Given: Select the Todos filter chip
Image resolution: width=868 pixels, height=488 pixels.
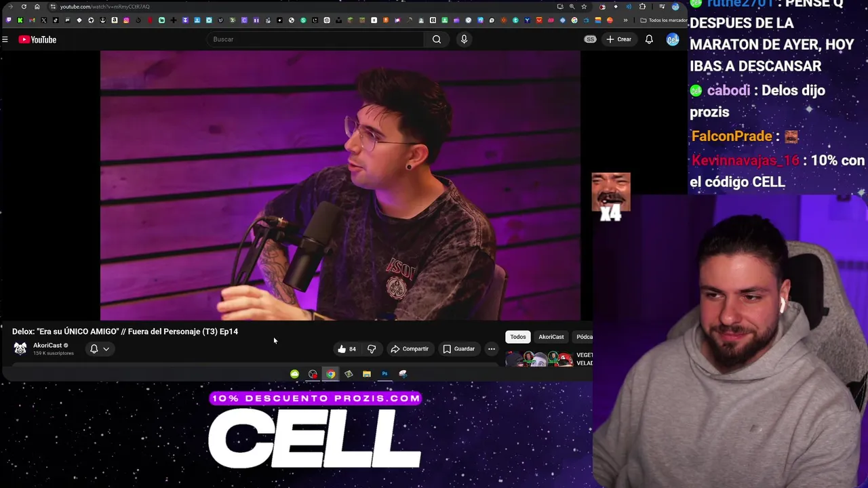Looking at the screenshot, I should (x=518, y=337).
